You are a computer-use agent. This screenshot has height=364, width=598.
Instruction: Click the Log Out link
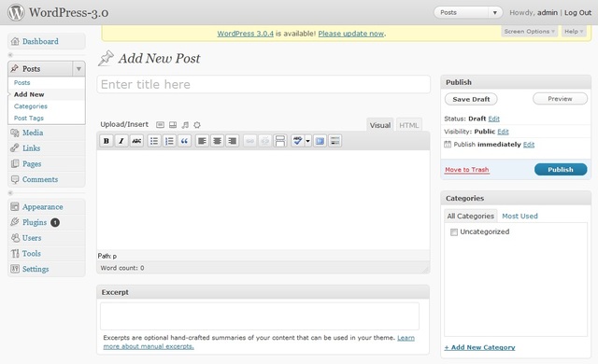(x=577, y=12)
